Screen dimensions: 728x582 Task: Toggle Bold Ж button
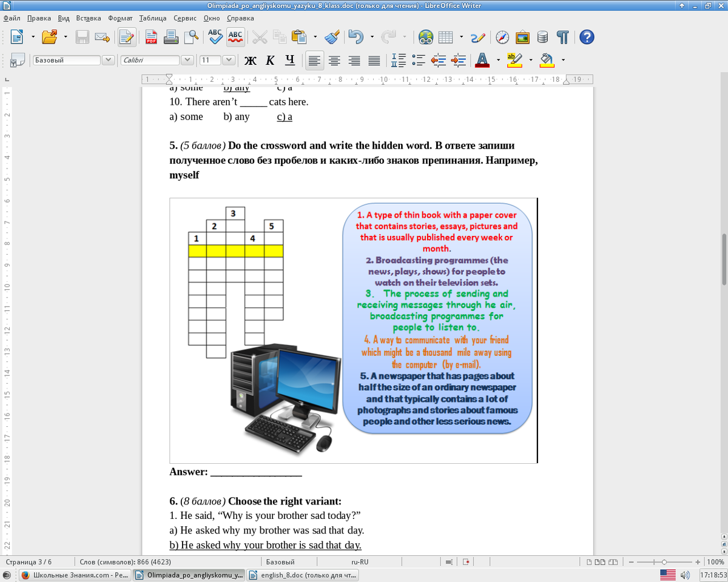[x=250, y=60]
